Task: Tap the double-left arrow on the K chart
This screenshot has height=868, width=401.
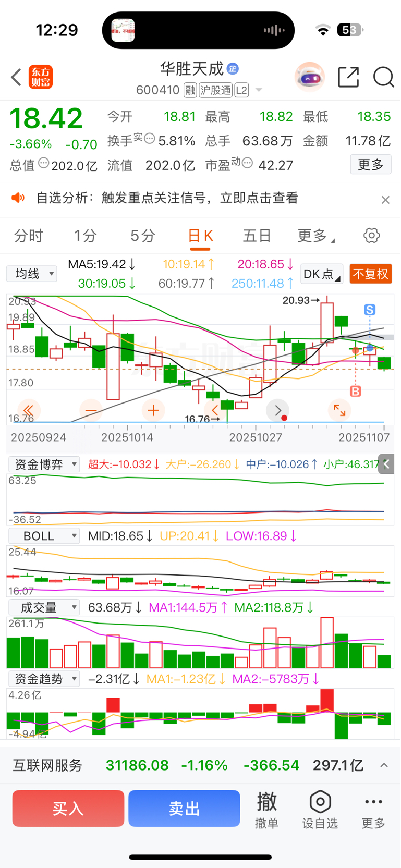Action: tap(29, 410)
